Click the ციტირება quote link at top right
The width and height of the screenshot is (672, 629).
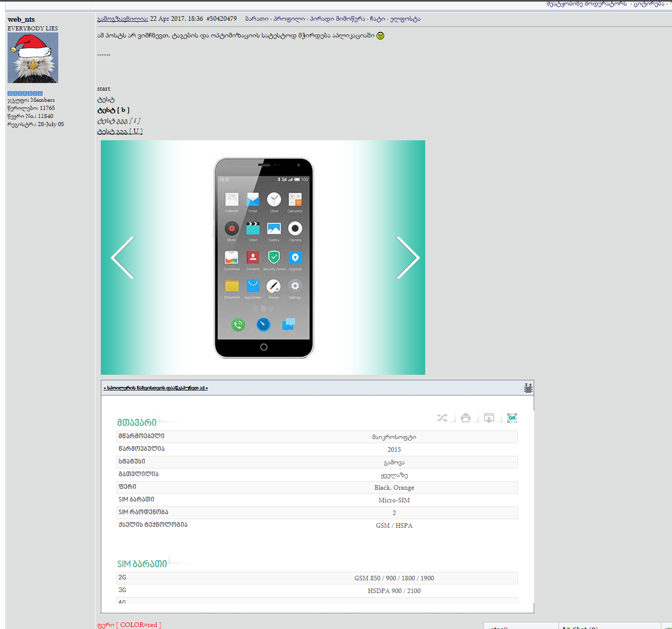[x=649, y=4]
